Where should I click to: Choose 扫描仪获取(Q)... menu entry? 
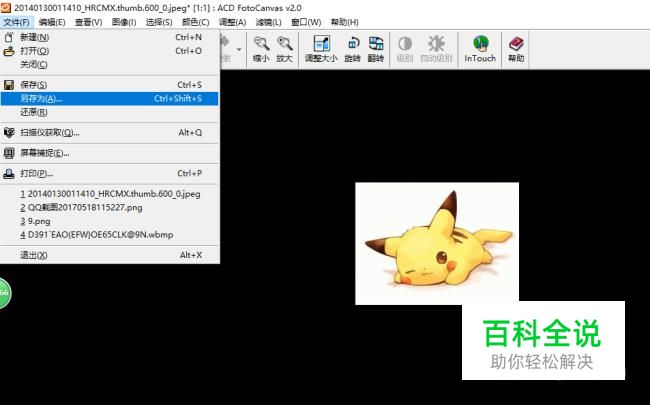click(109, 133)
